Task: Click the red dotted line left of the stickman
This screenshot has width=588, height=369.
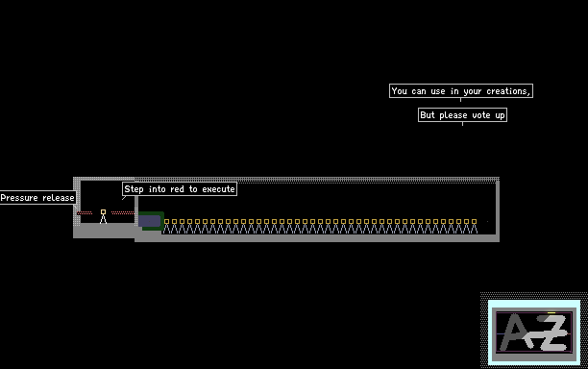Action: tap(85, 212)
